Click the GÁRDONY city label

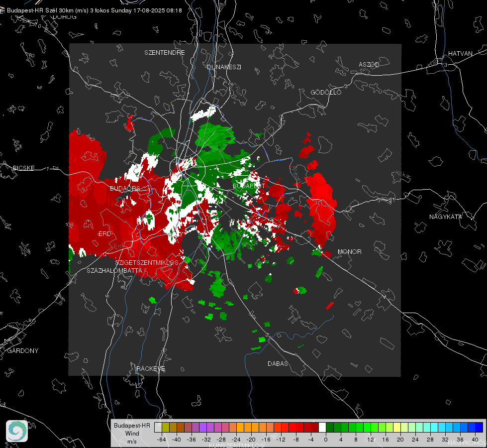tap(23, 351)
